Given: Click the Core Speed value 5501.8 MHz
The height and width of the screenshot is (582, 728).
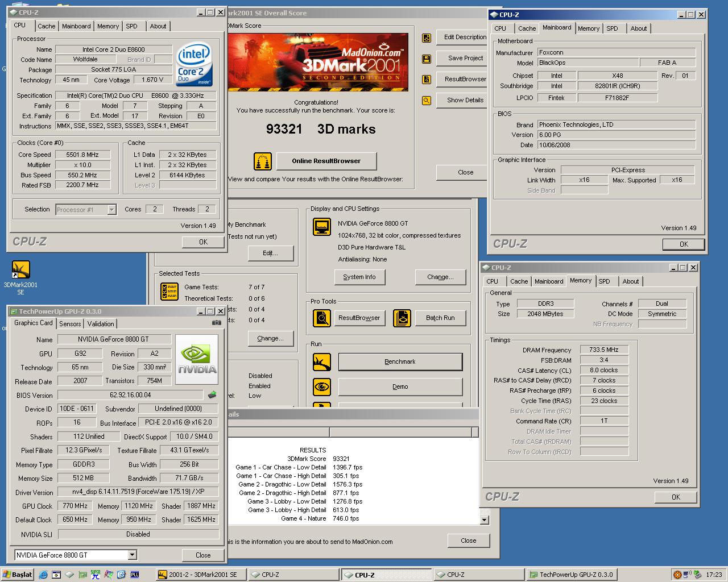Looking at the screenshot, I should coord(83,155).
